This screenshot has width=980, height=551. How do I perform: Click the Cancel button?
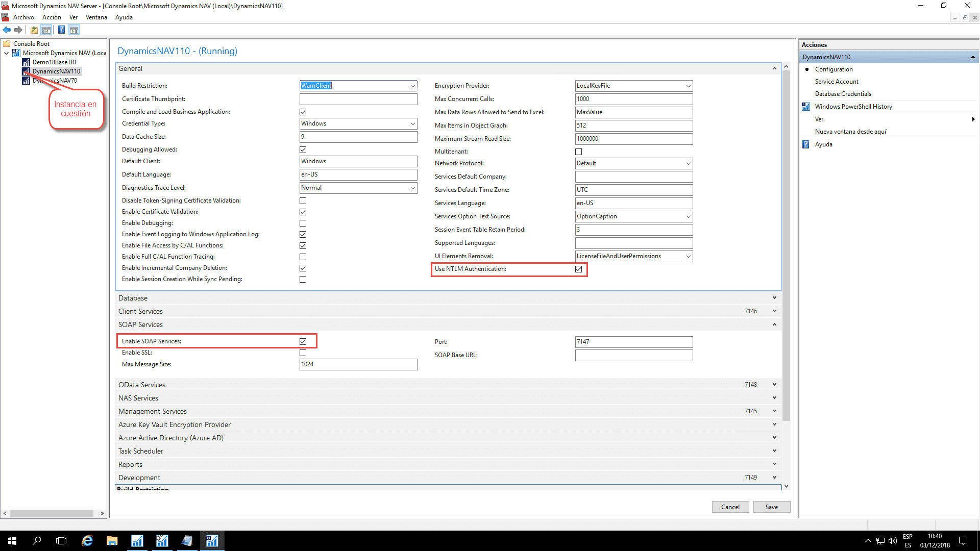point(730,507)
